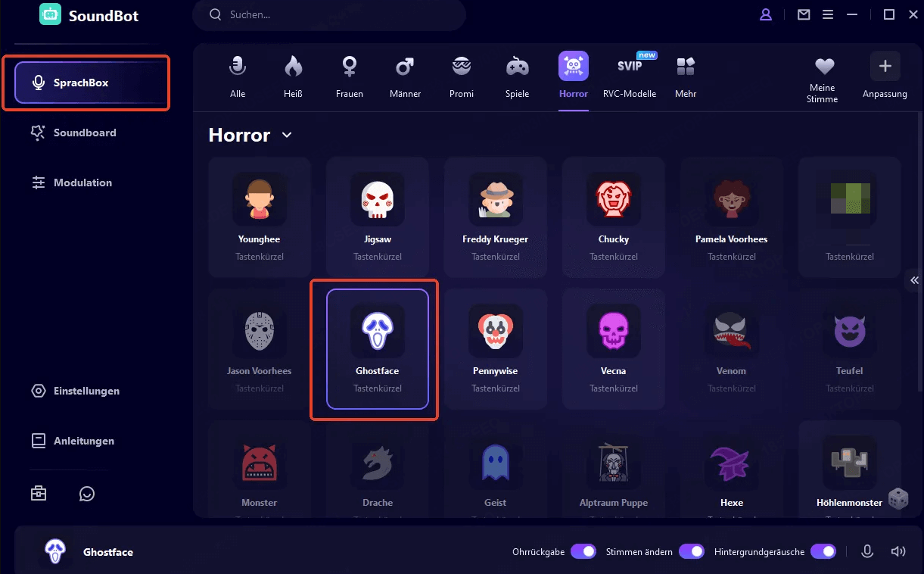Disable the Stimmen ändern switch
This screenshot has height=574, width=924.
tap(691, 551)
